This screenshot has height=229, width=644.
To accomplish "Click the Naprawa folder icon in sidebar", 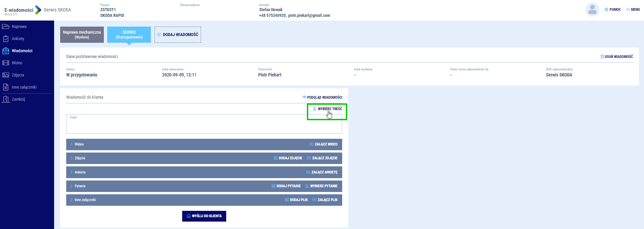I will click(6, 27).
